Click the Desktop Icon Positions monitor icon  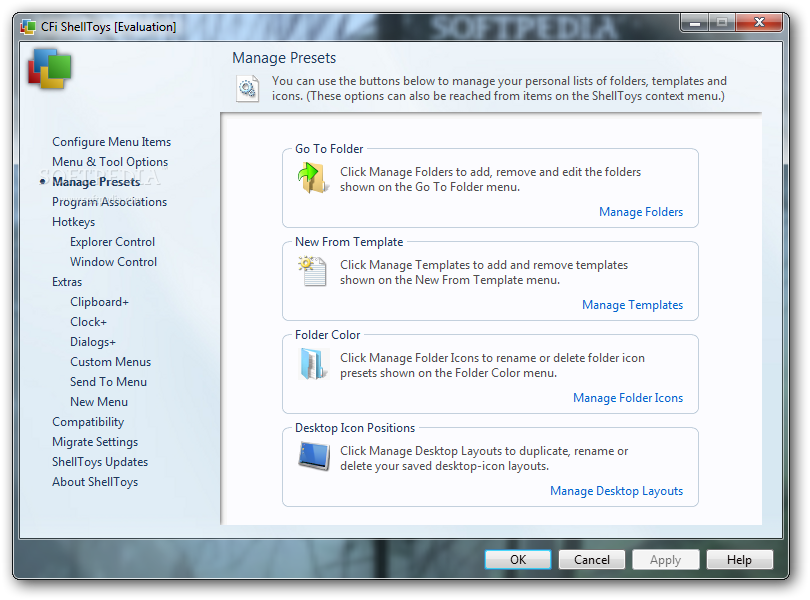click(x=314, y=456)
